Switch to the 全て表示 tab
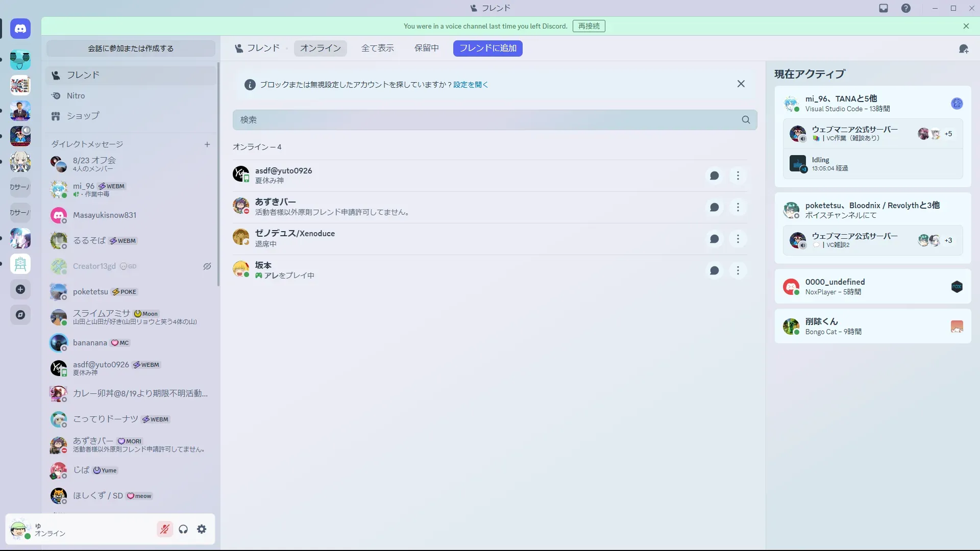The image size is (980, 551). pos(377,48)
